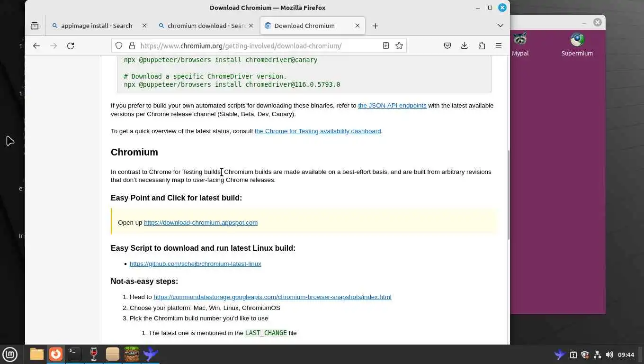Open the update manager shield tray icon
The image size is (644, 364).
click(585, 355)
